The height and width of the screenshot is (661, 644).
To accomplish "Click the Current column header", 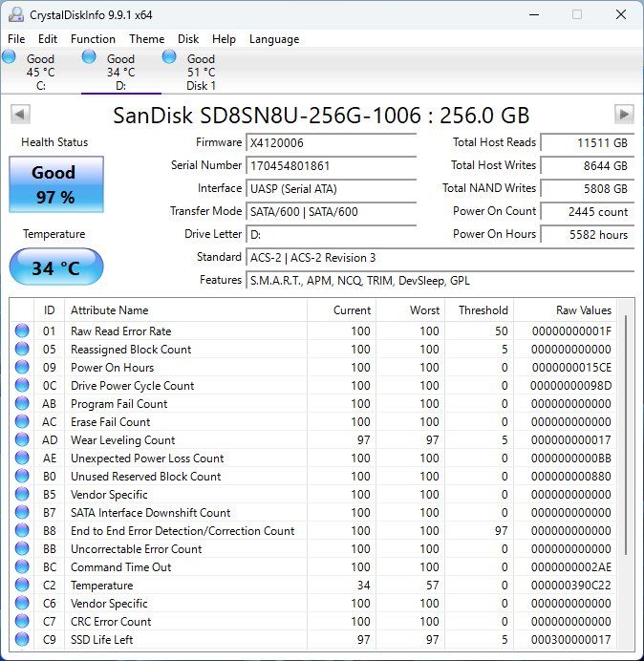I will 341,310.
